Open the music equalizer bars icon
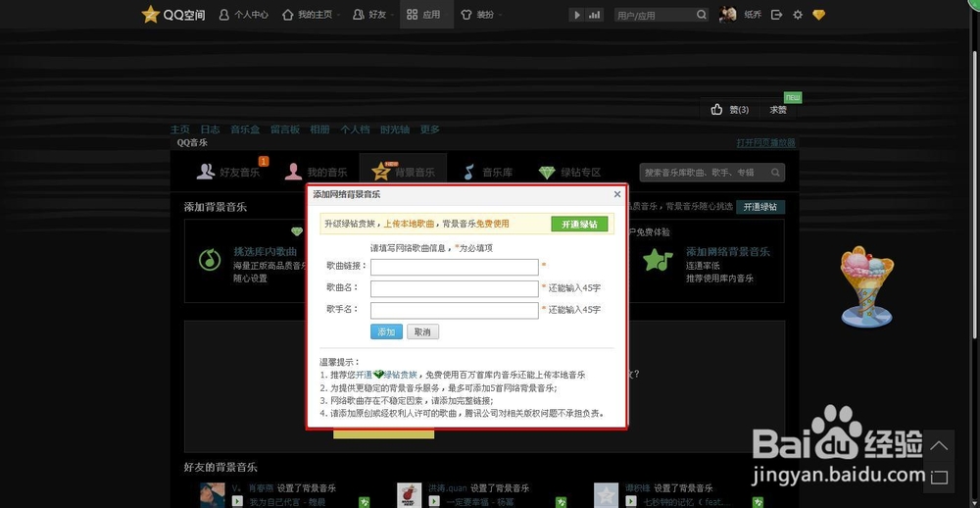This screenshot has width=980, height=508. coord(595,15)
